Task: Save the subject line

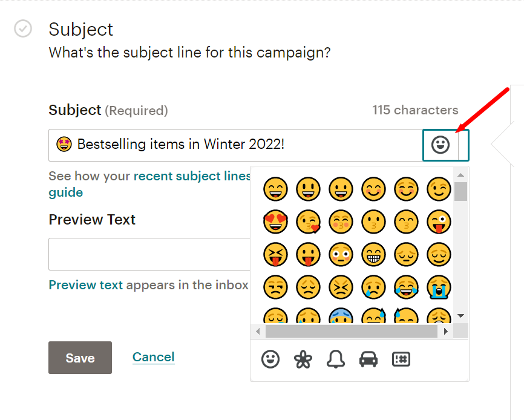Action: click(80, 358)
